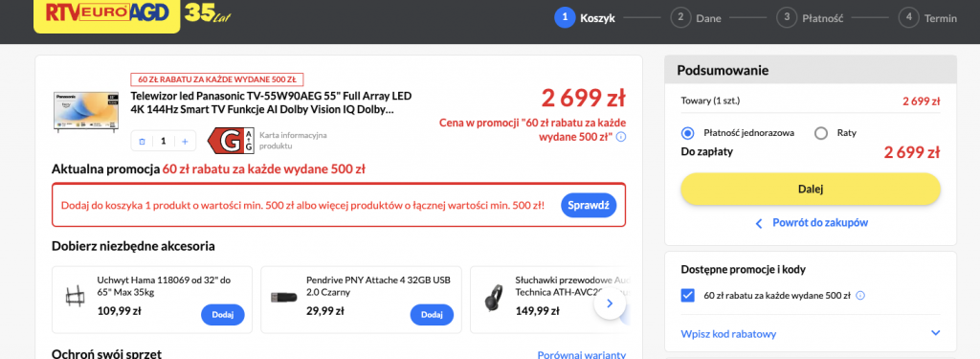Click info icon next to promotional price
Screen dimensions: 980x359
(x=620, y=137)
